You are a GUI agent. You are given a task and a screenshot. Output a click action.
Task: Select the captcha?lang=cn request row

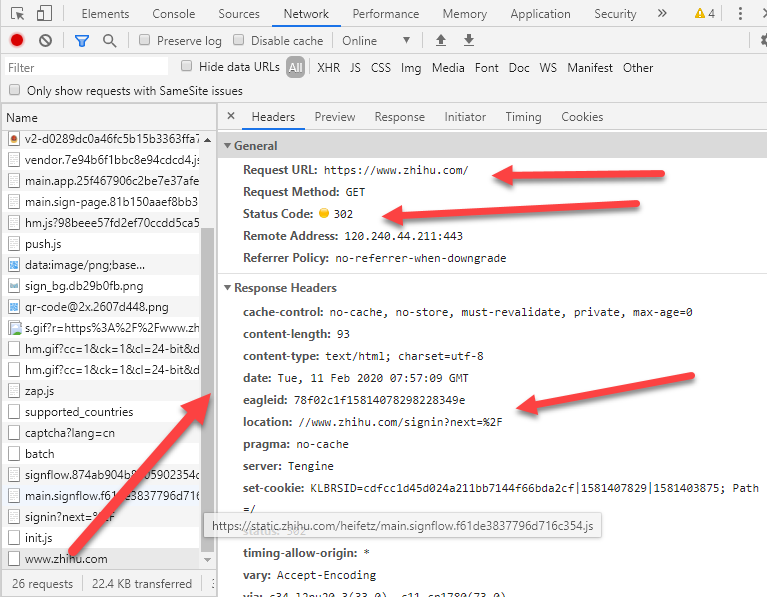[103, 433]
